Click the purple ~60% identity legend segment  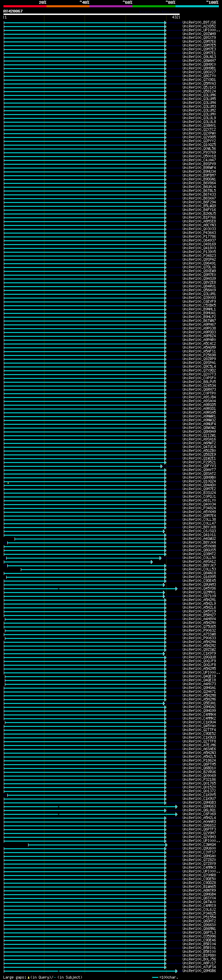tap(111, 6)
